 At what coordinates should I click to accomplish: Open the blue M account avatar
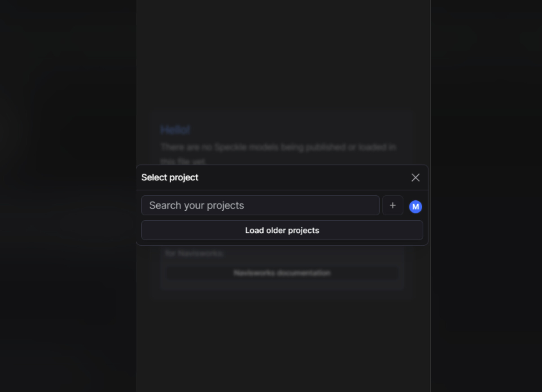pyautogui.click(x=416, y=207)
